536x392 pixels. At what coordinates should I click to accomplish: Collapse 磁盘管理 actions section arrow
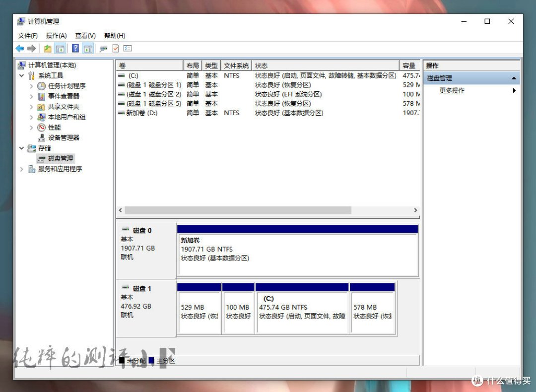[514, 78]
